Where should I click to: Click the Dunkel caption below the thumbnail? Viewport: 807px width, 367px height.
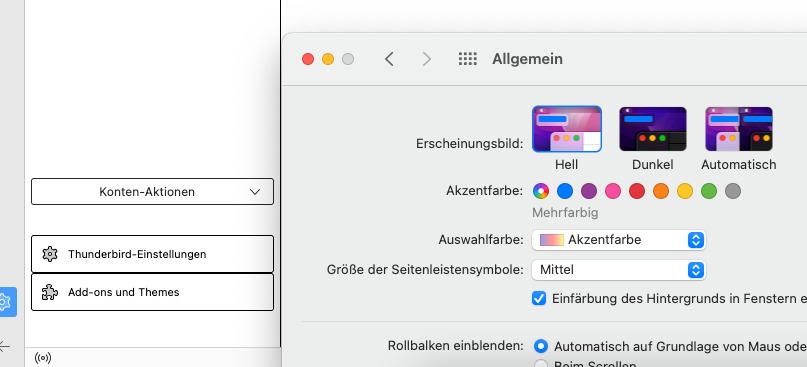coord(653,165)
